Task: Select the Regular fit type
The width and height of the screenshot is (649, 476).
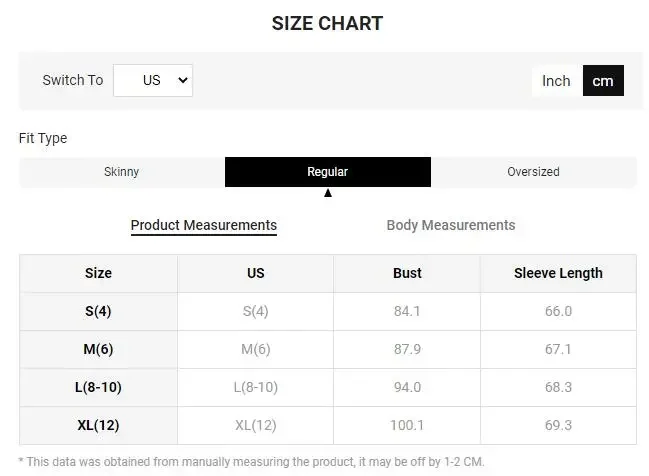Action: (x=328, y=172)
